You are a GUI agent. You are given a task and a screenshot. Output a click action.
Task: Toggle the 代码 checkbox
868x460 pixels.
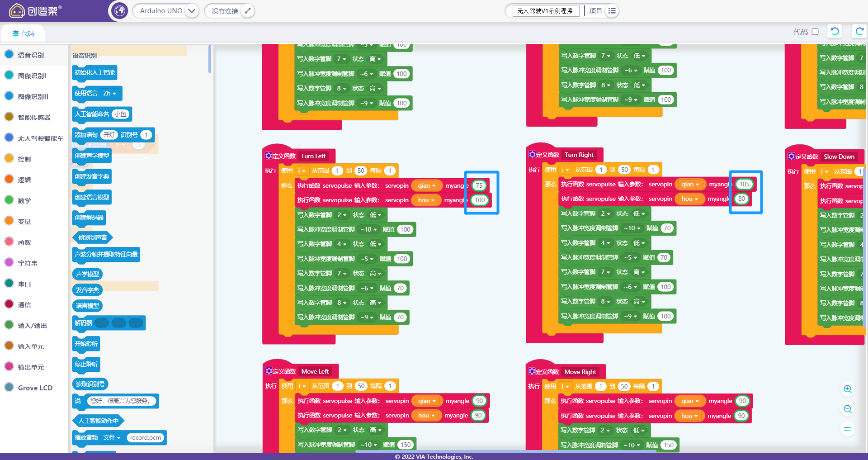(815, 32)
